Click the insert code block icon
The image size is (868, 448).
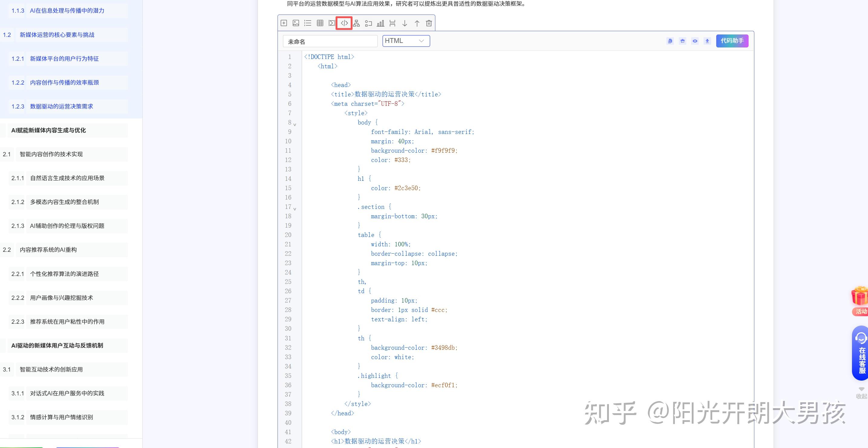344,23
